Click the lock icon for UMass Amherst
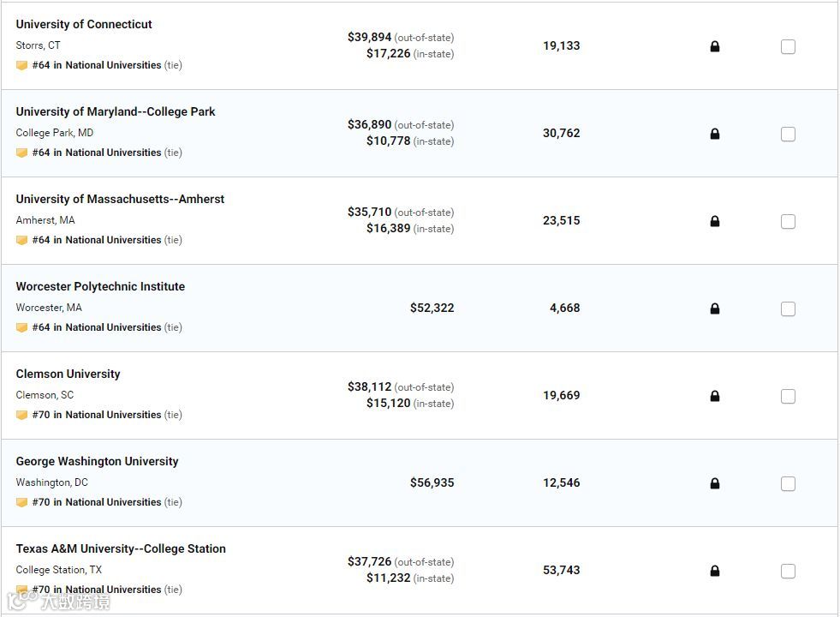This screenshot has height=617, width=840. [x=715, y=221]
